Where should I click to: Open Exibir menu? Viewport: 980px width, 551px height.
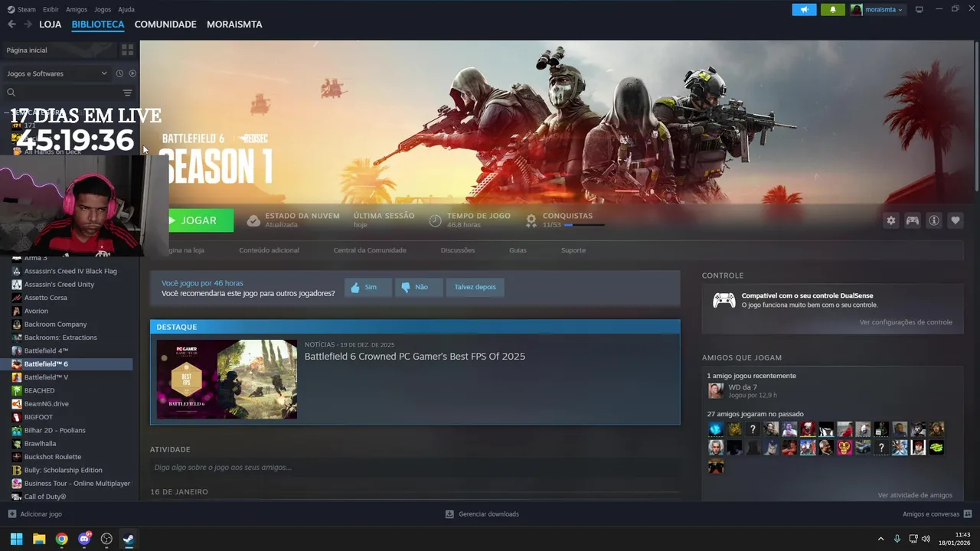(x=51, y=9)
